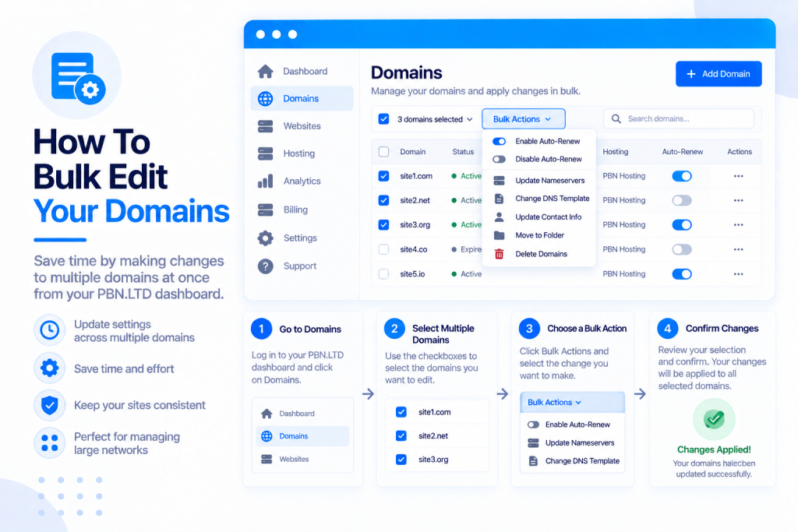Open Dashboard home icon in main sidebar
This screenshot has width=798, height=532.
tap(265, 71)
